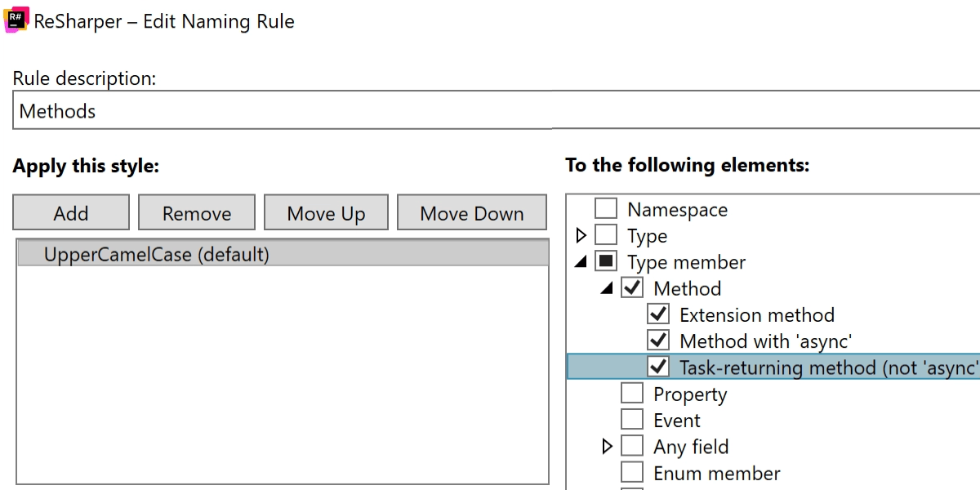
Task: Click the Remove style button
Action: pyautogui.click(x=197, y=213)
